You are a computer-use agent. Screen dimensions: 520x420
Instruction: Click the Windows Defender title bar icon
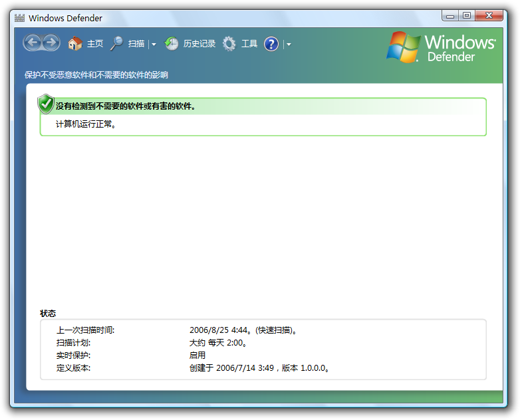[19, 18]
